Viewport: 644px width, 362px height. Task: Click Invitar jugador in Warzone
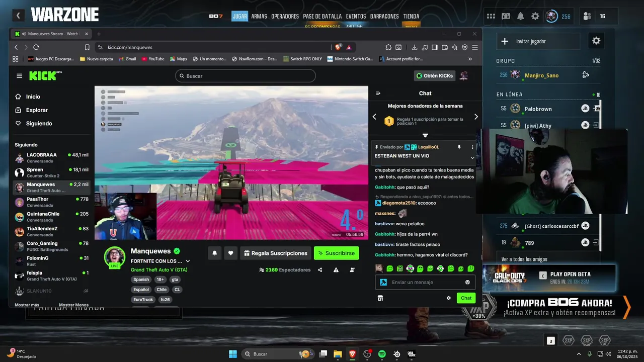(x=538, y=41)
